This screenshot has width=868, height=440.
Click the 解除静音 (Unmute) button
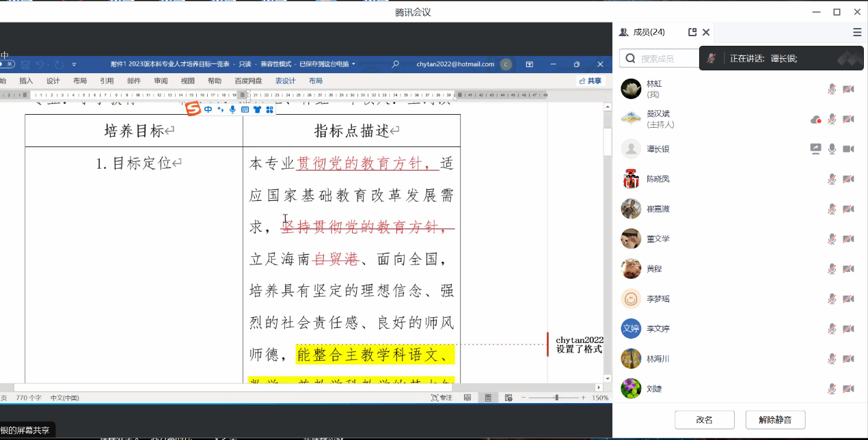tap(775, 420)
